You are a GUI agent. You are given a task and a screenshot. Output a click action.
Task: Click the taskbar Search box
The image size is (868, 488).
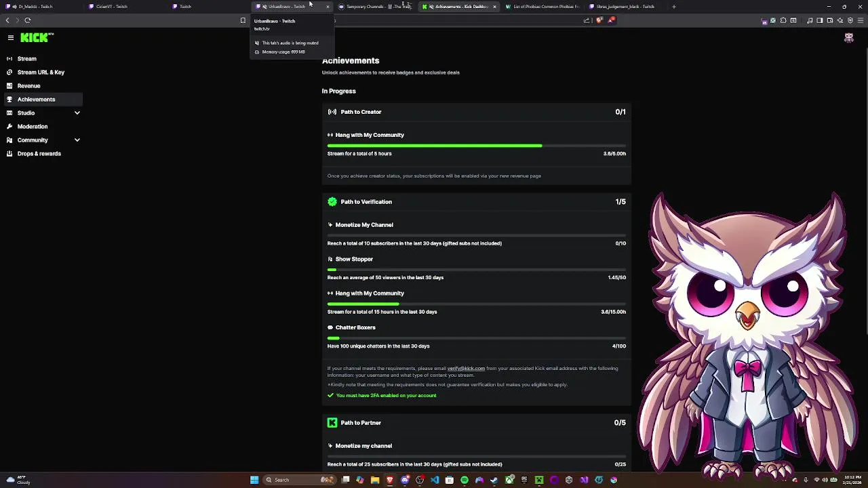pos(298,480)
